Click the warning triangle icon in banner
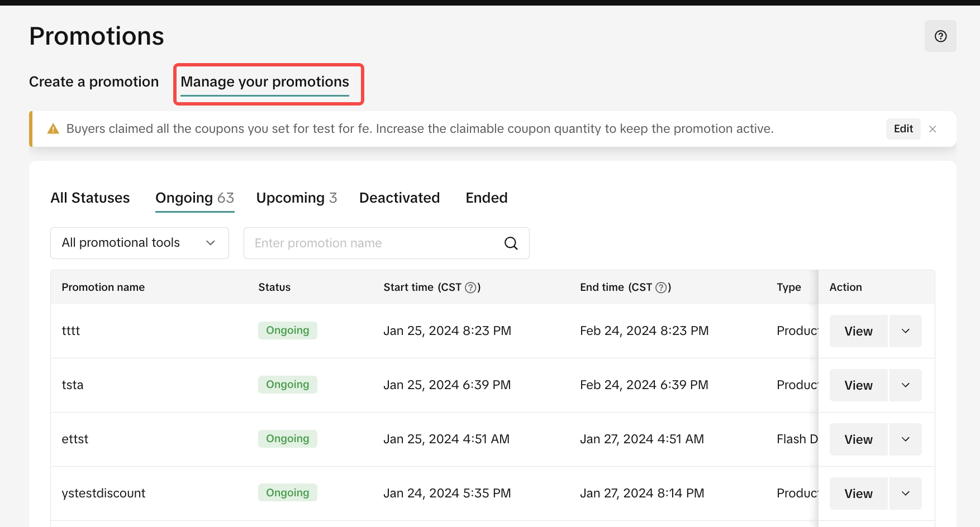This screenshot has width=980, height=527. pyautogui.click(x=53, y=129)
